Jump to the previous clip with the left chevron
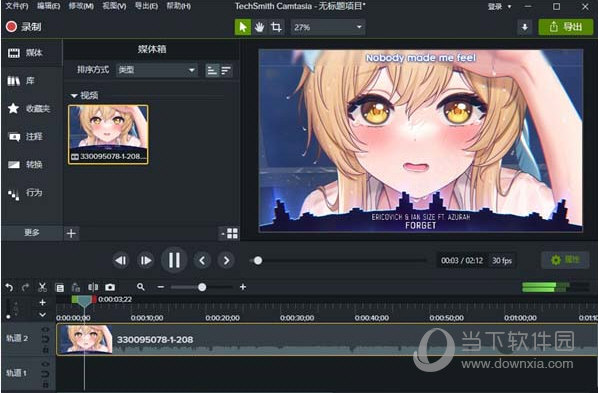Viewport: 598px width, 393px height. [x=202, y=261]
